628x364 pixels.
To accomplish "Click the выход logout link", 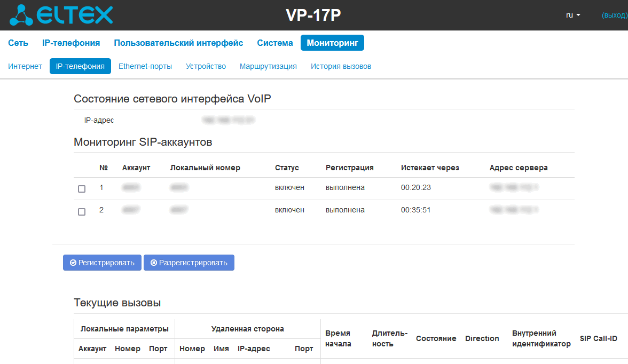I will [x=614, y=15].
